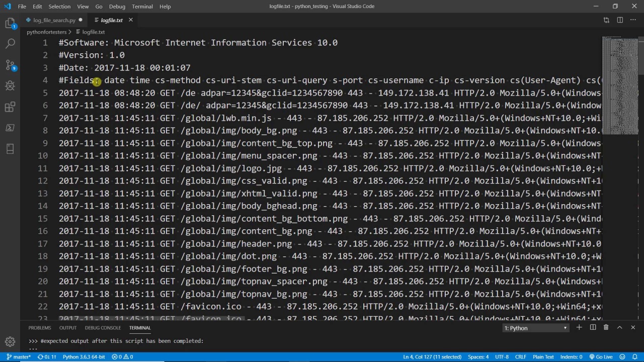This screenshot has height=362, width=644.
Task: Click the editor minimap preview
Action: click(x=620, y=85)
